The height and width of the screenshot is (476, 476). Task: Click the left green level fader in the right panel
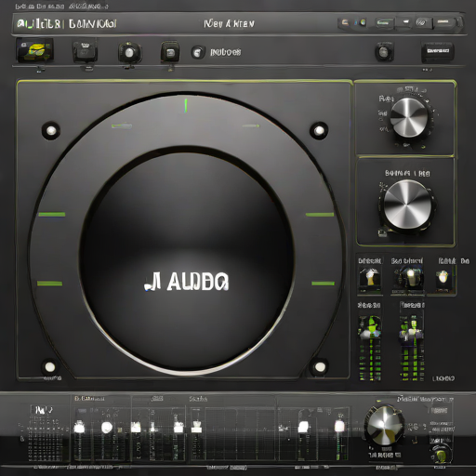tap(370, 349)
